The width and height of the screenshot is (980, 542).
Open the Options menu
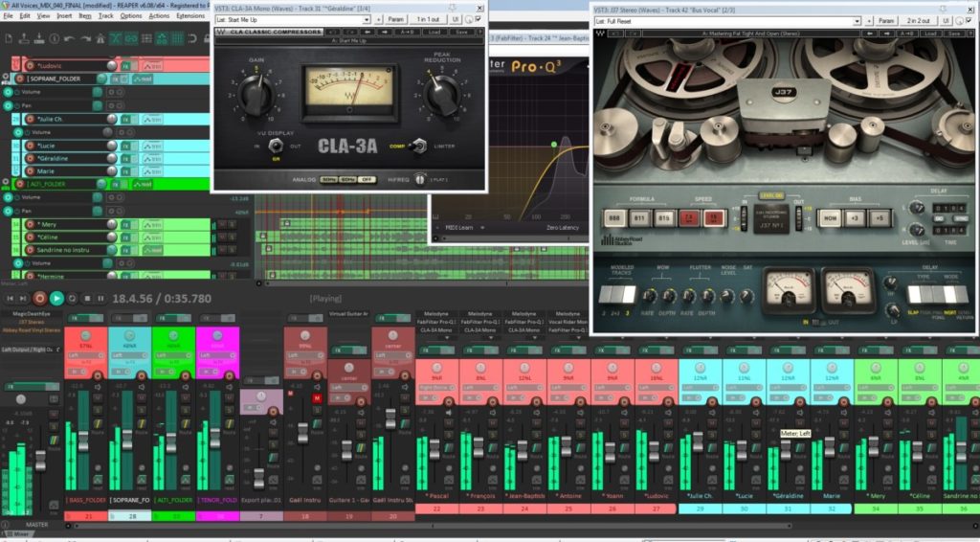pos(131,15)
